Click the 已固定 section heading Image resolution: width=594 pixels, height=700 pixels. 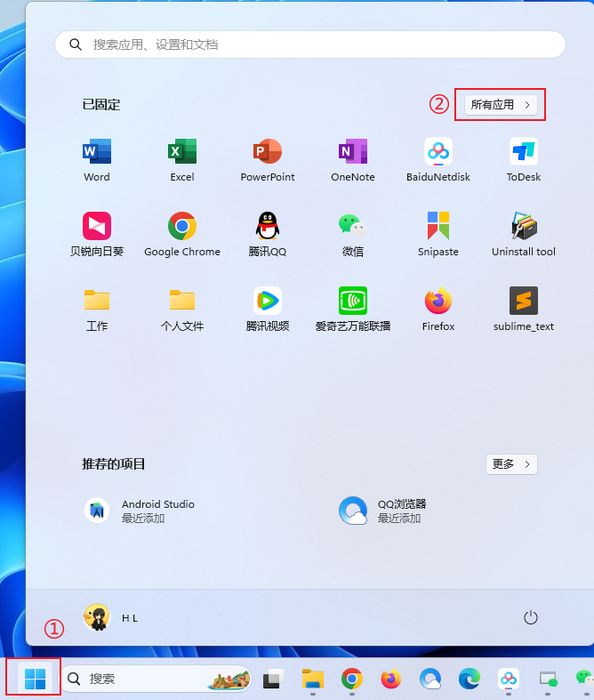coord(101,105)
